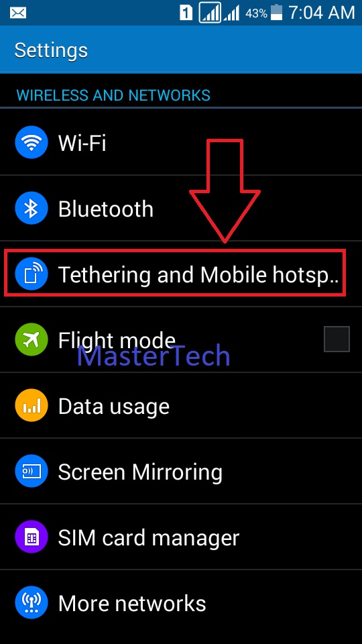
Task: Tap the Wi-Fi icon
Action: [32, 142]
